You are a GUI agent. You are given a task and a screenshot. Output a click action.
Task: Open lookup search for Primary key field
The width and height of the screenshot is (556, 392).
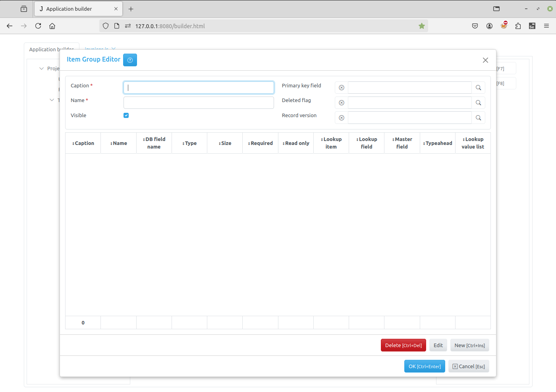(x=478, y=88)
